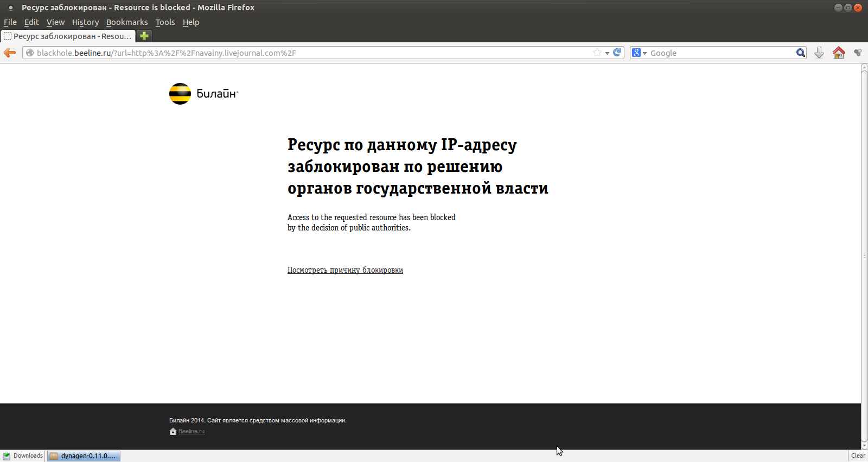
Task: Open a new tab with the plus icon
Action: (144, 36)
